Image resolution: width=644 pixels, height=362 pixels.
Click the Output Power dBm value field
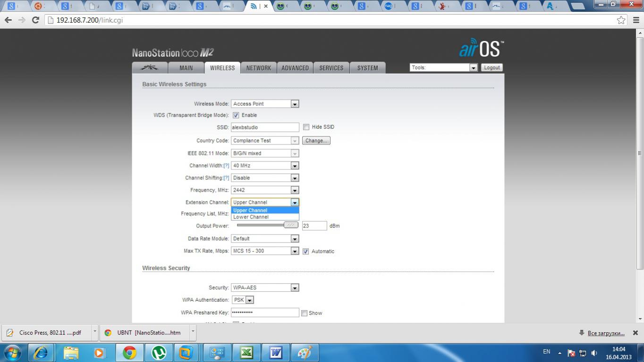[314, 226]
